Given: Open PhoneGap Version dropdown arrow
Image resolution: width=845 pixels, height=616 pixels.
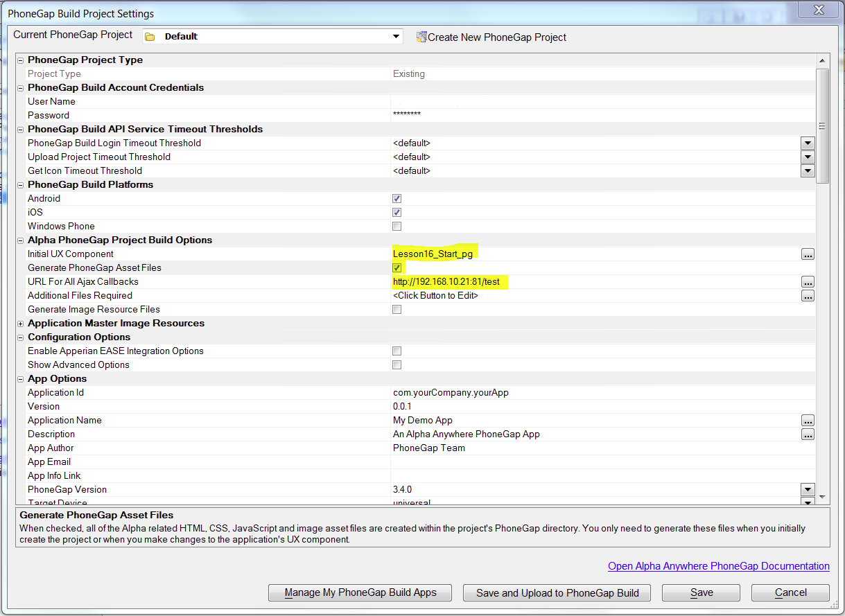Looking at the screenshot, I should pyautogui.click(x=808, y=489).
